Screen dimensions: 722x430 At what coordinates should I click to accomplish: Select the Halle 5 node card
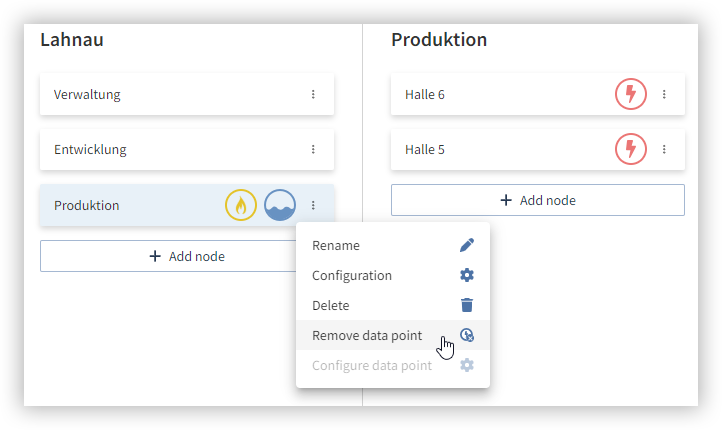[538, 149]
